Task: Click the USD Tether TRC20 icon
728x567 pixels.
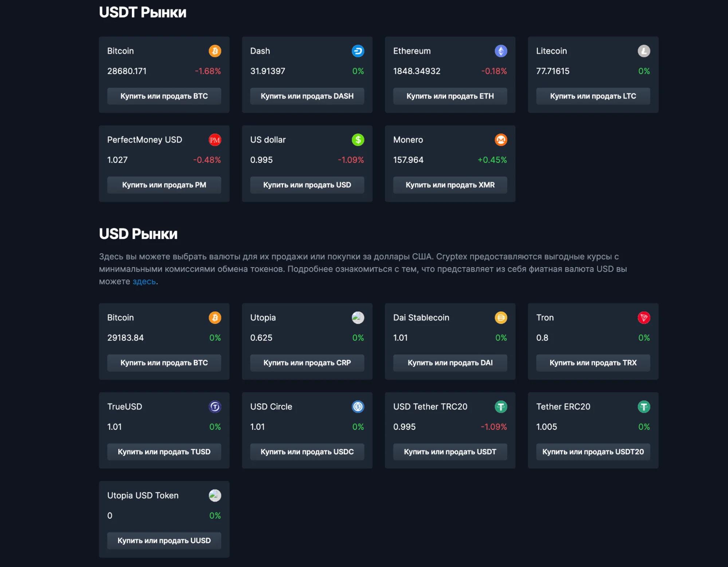Action: pyautogui.click(x=501, y=407)
